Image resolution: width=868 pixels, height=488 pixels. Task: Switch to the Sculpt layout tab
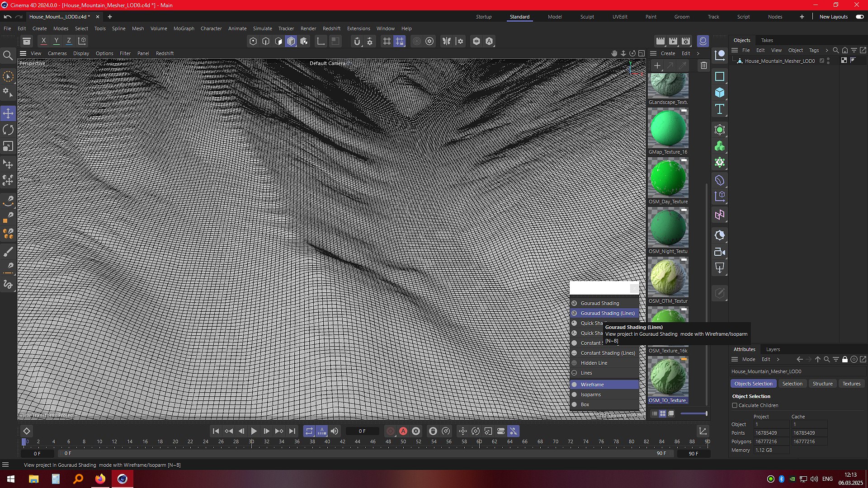(587, 17)
